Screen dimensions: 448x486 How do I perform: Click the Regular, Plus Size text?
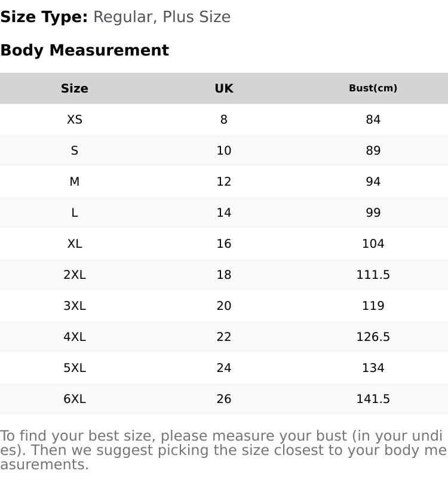pyautogui.click(x=162, y=17)
